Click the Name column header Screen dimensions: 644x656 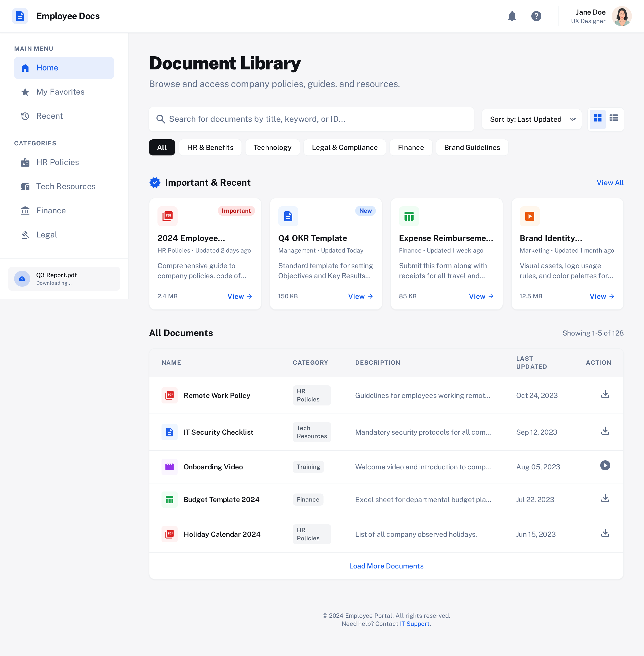(171, 362)
